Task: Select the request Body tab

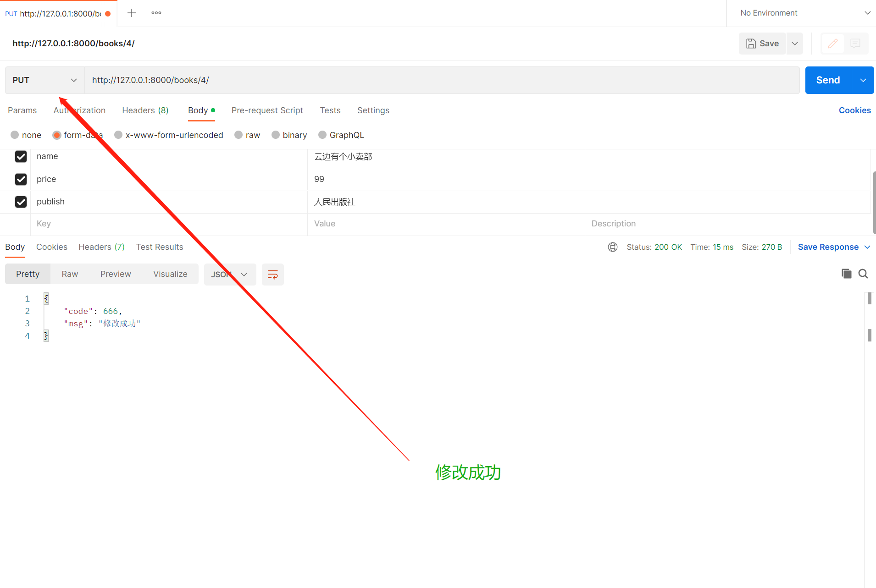Action: (x=201, y=110)
